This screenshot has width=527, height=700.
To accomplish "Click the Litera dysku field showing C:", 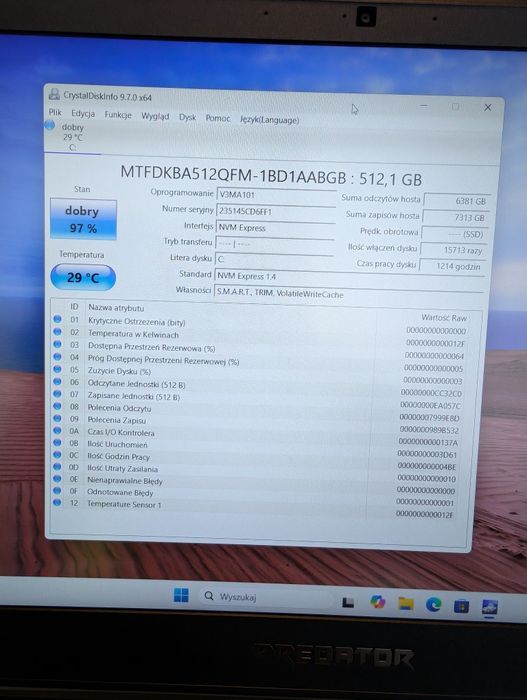I will [x=274, y=259].
